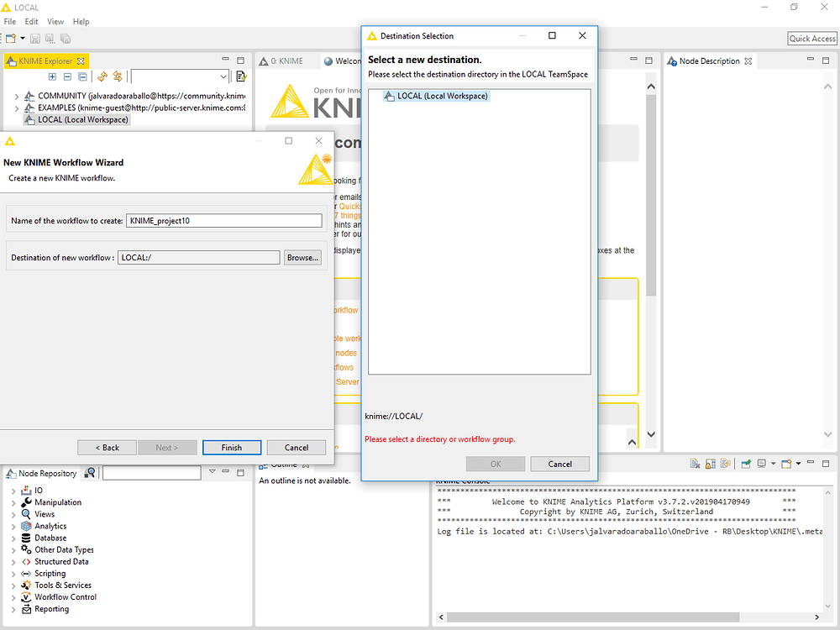Screen dimensions: 840x630
Task: Minimize the Node Description panel
Action: (x=811, y=60)
